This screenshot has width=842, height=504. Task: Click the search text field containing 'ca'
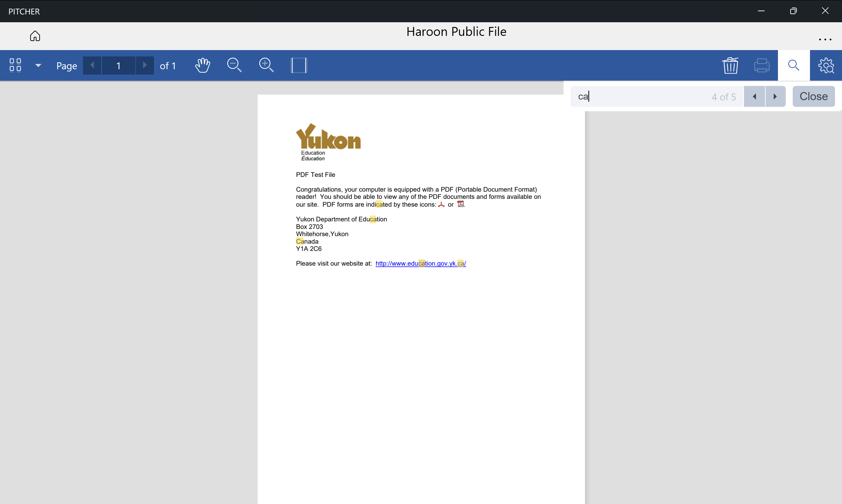pos(642,97)
